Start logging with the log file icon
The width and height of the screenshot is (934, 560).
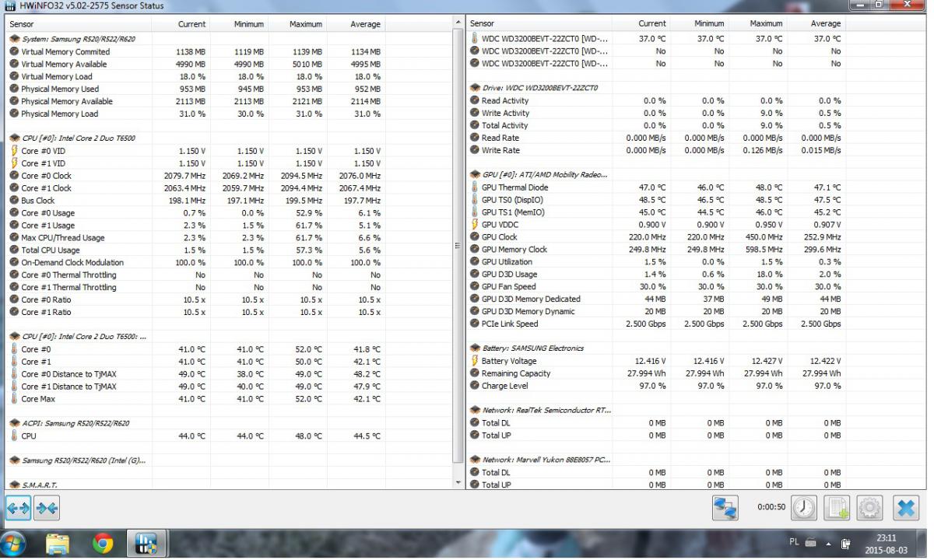pyautogui.click(x=837, y=508)
